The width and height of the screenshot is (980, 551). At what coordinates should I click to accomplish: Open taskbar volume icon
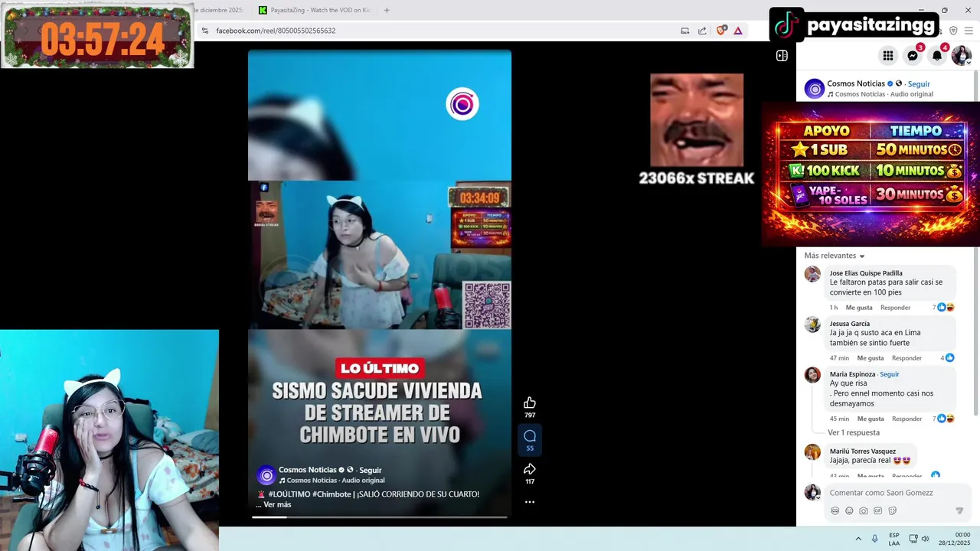[x=925, y=539]
